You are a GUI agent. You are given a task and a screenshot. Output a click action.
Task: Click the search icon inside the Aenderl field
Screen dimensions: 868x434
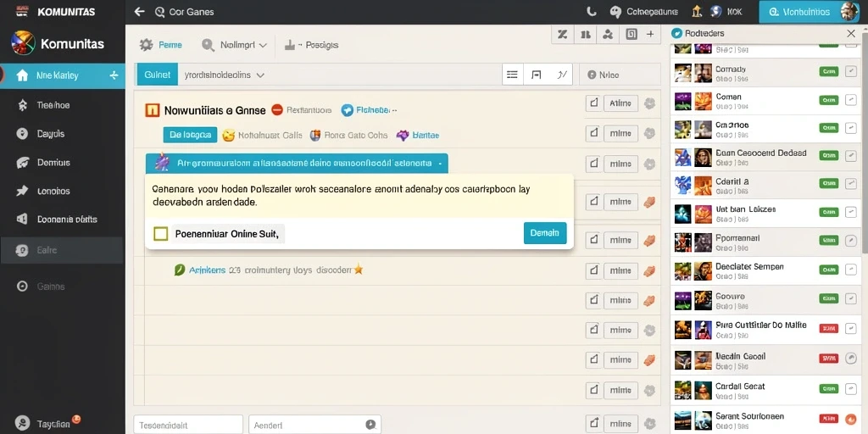tap(371, 425)
